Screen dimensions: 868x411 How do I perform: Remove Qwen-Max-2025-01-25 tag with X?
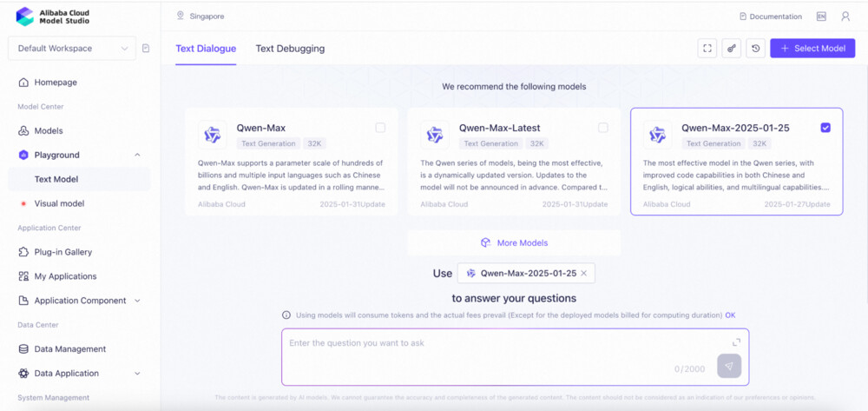tap(584, 273)
